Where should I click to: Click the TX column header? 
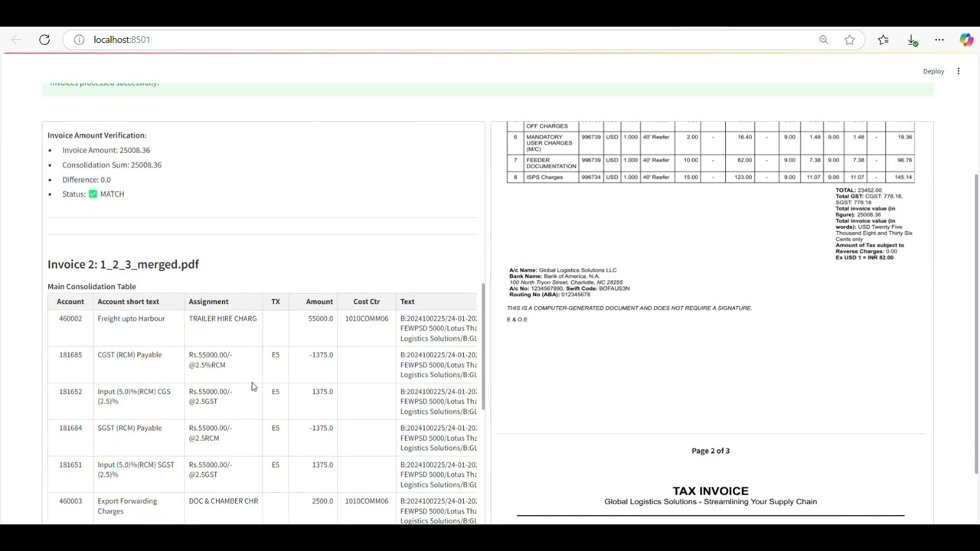pos(276,302)
